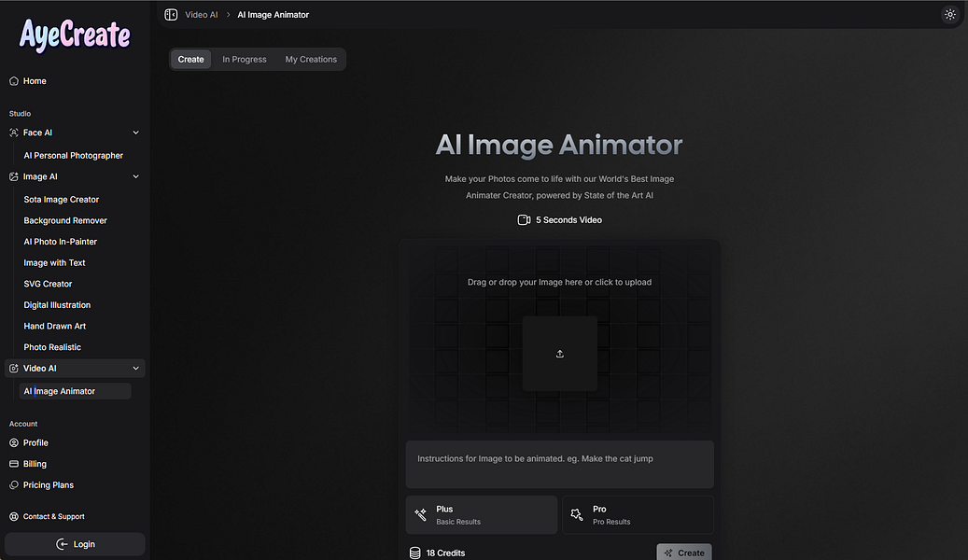Click the credits coin stack icon

(414, 553)
